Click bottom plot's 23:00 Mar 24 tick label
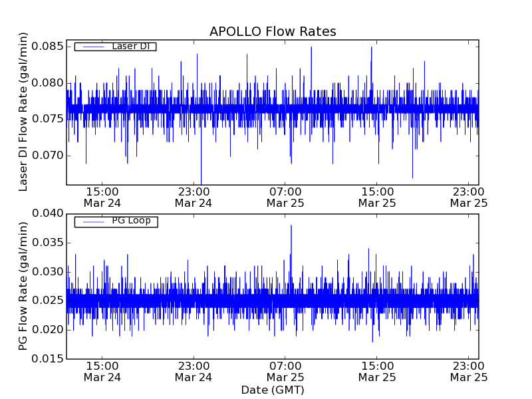Screen dimensions: 532x399 [194, 372]
